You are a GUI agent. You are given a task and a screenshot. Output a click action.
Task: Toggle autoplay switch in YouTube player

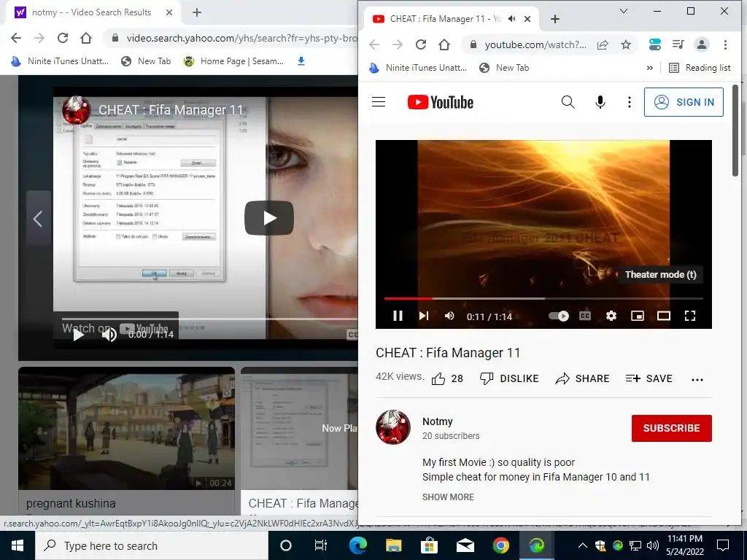click(x=558, y=316)
